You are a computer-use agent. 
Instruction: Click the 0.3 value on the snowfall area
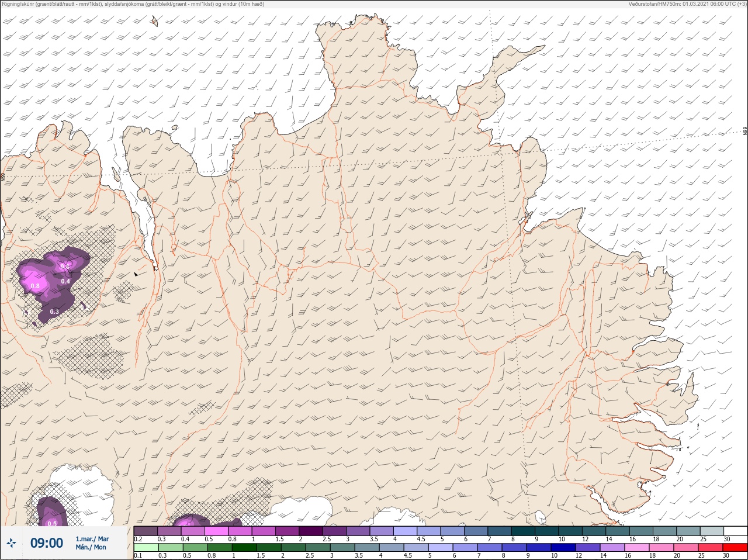54,312
